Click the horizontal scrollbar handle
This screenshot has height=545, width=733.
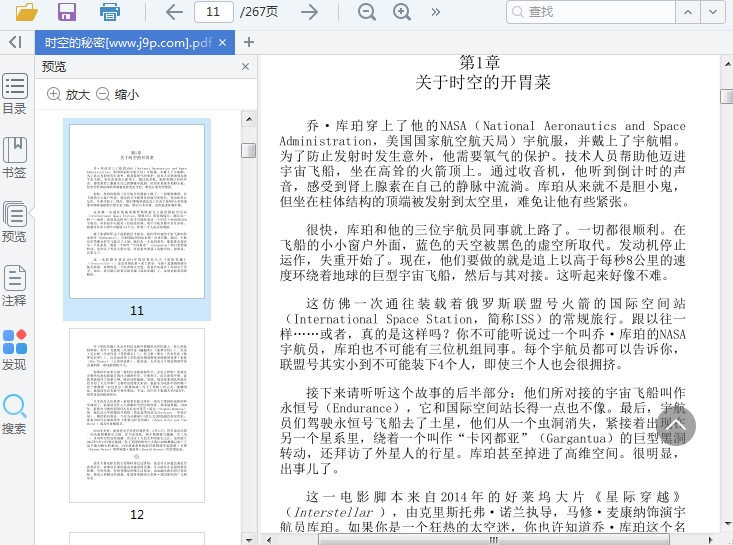tap(494, 539)
